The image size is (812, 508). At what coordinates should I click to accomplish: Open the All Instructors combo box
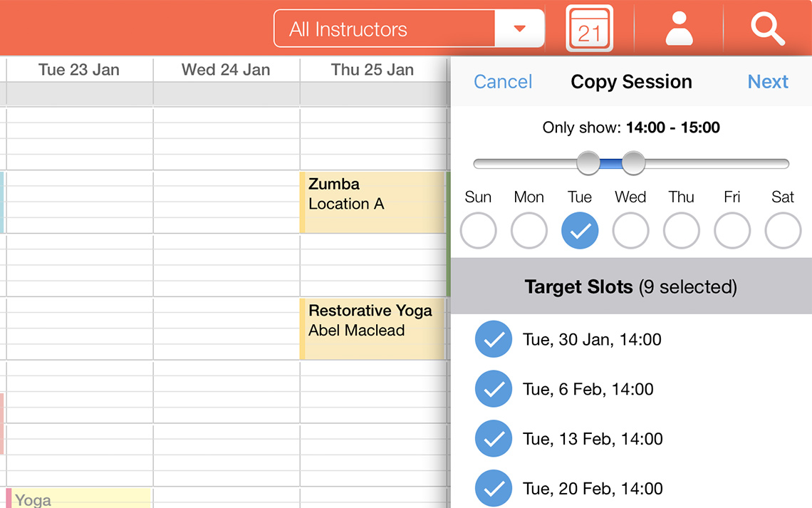click(x=385, y=28)
